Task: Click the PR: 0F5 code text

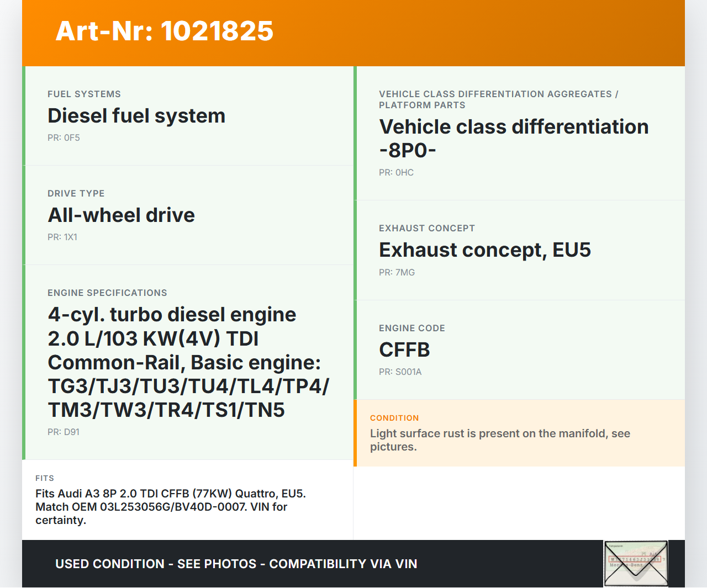Action: [x=64, y=138]
